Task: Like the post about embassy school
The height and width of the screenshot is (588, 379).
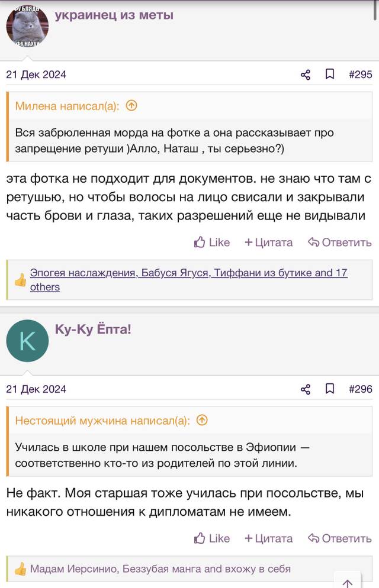Action: [211, 538]
